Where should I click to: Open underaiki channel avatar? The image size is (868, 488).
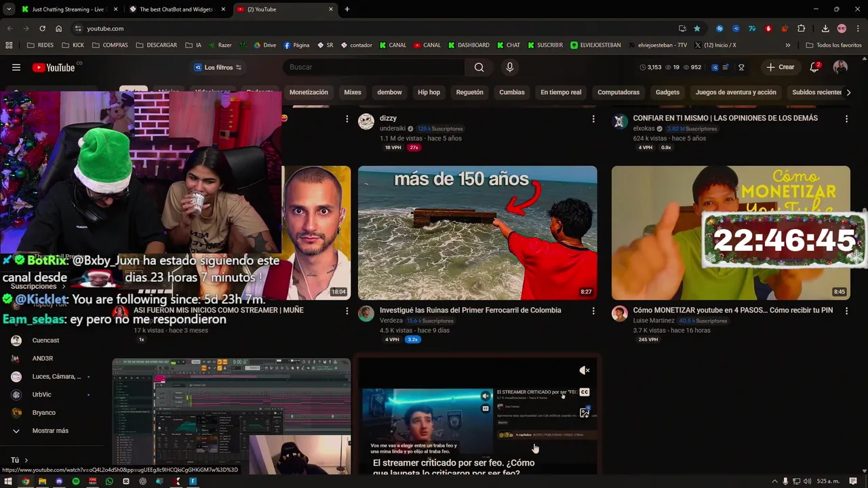coord(366,121)
